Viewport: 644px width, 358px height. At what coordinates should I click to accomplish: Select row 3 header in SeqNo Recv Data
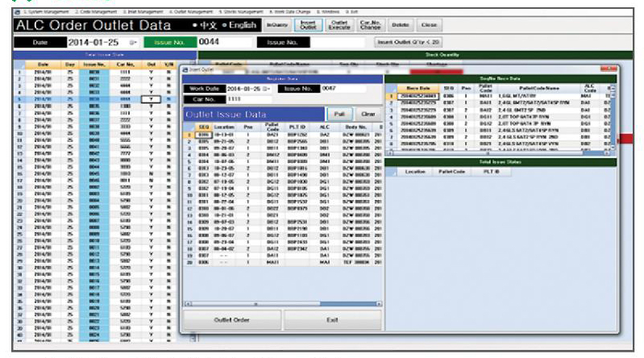(x=392, y=110)
